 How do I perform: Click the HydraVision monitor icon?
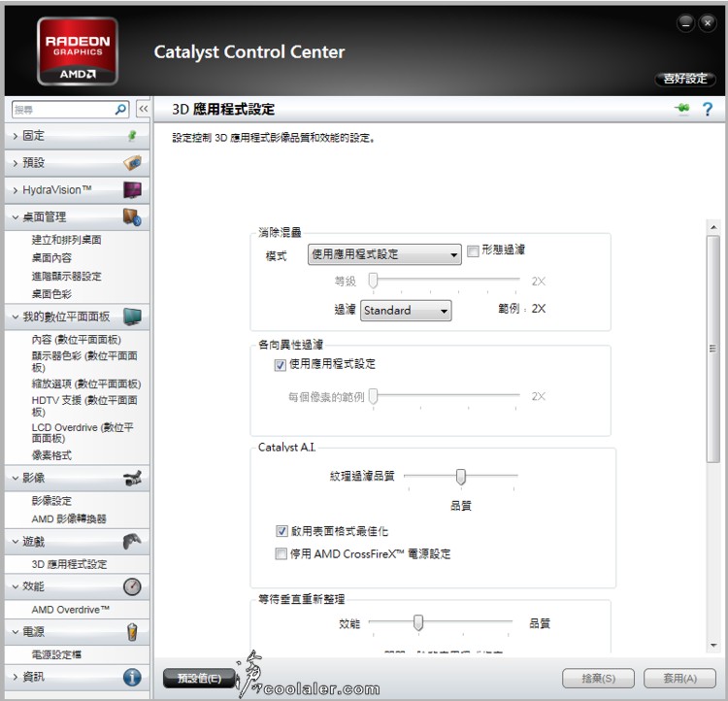(x=132, y=189)
